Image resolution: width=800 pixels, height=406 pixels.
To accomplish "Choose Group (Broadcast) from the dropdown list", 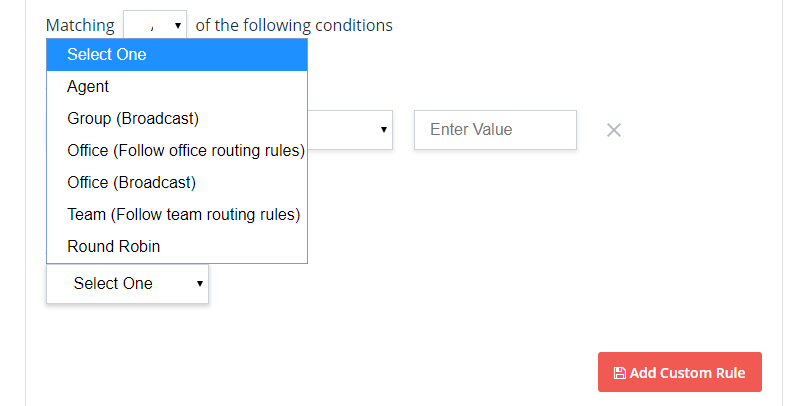I will [x=177, y=118].
